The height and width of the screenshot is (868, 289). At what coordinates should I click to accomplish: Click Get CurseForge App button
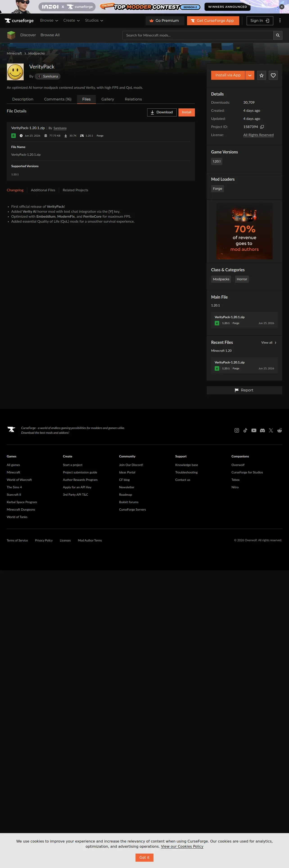[213, 21]
